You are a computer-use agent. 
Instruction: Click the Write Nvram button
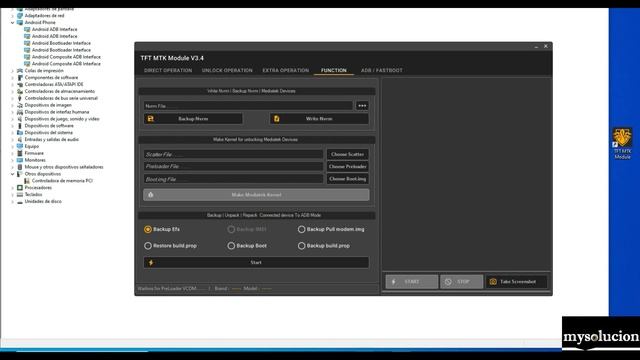point(319,119)
